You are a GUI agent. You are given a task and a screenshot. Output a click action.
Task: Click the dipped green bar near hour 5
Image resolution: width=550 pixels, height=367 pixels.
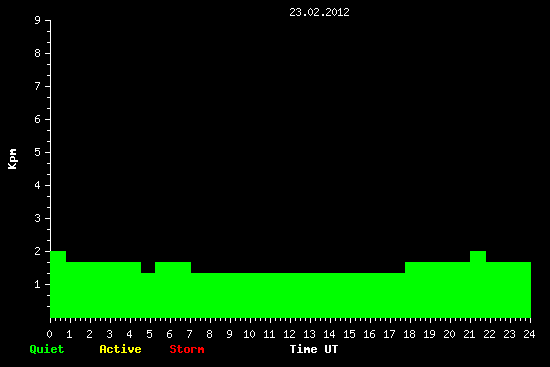pyautogui.click(x=148, y=295)
